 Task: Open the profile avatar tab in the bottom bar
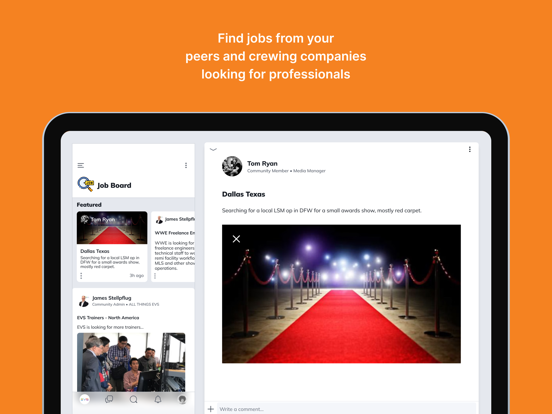point(182,399)
